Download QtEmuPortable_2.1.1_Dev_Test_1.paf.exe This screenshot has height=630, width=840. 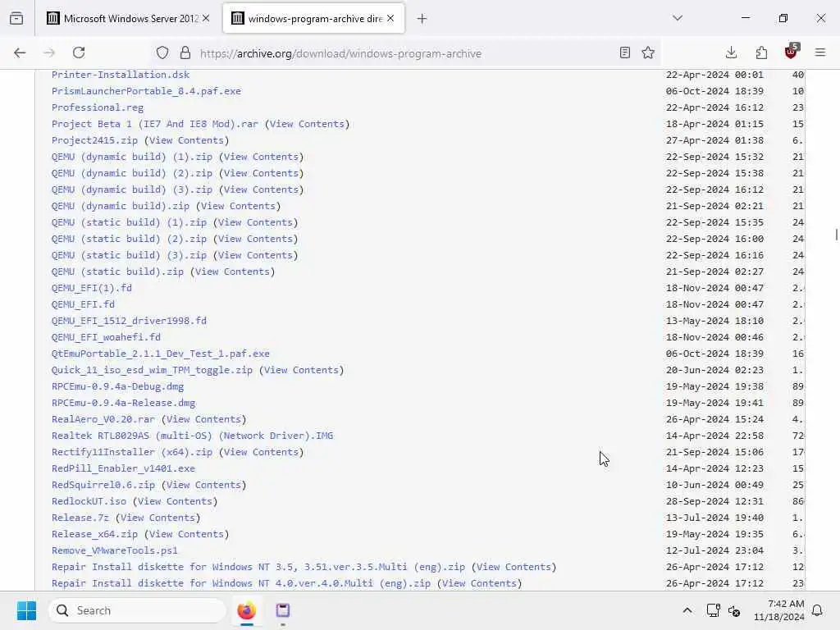(x=161, y=354)
